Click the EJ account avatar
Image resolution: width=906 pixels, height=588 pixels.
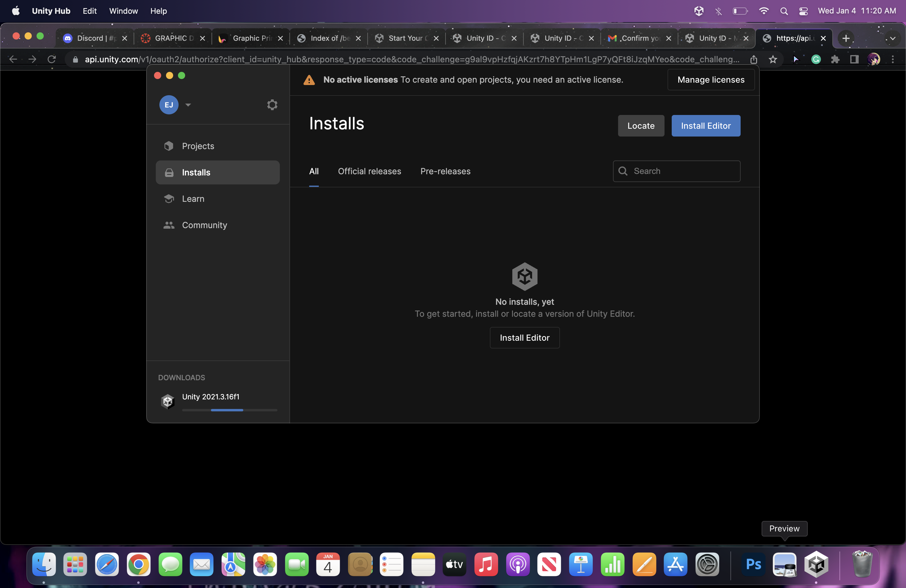[169, 104]
